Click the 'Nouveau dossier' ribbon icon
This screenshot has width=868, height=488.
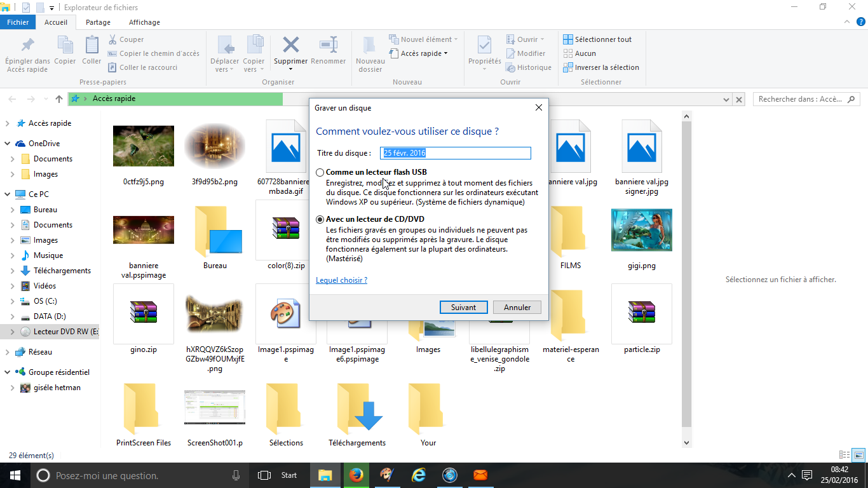[x=370, y=46]
